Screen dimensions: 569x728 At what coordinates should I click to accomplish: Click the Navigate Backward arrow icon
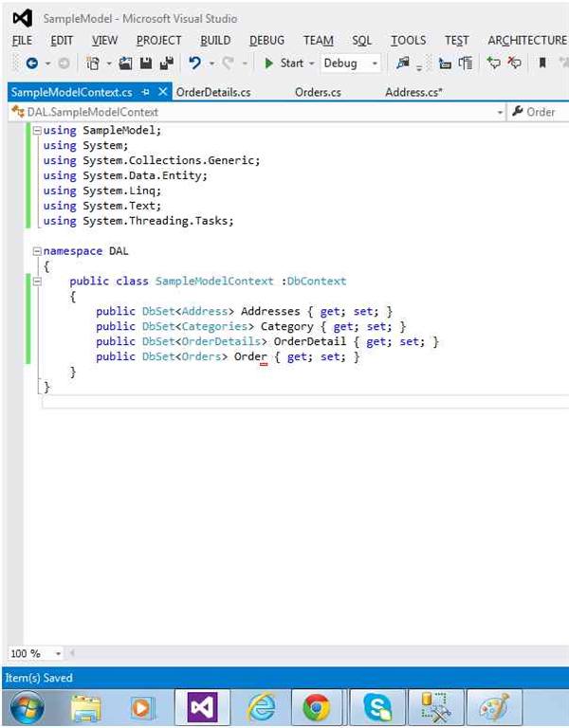(x=31, y=64)
